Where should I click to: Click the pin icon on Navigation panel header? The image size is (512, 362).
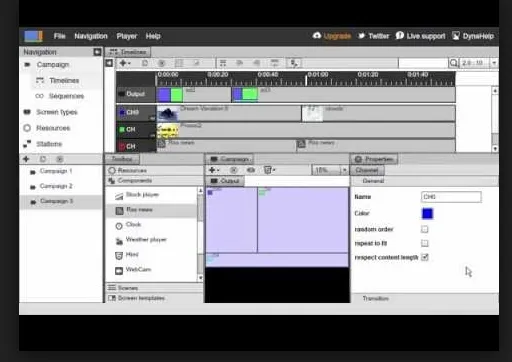pyautogui.click(x=97, y=52)
